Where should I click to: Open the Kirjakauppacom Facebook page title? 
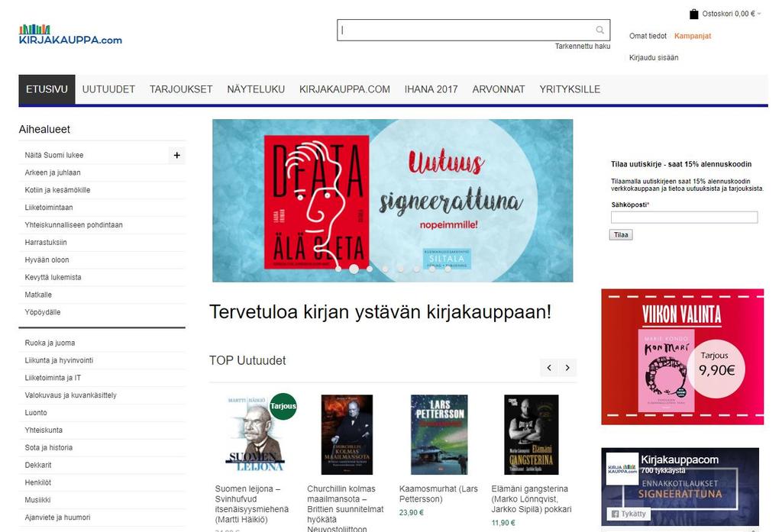click(x=679, y=459)
